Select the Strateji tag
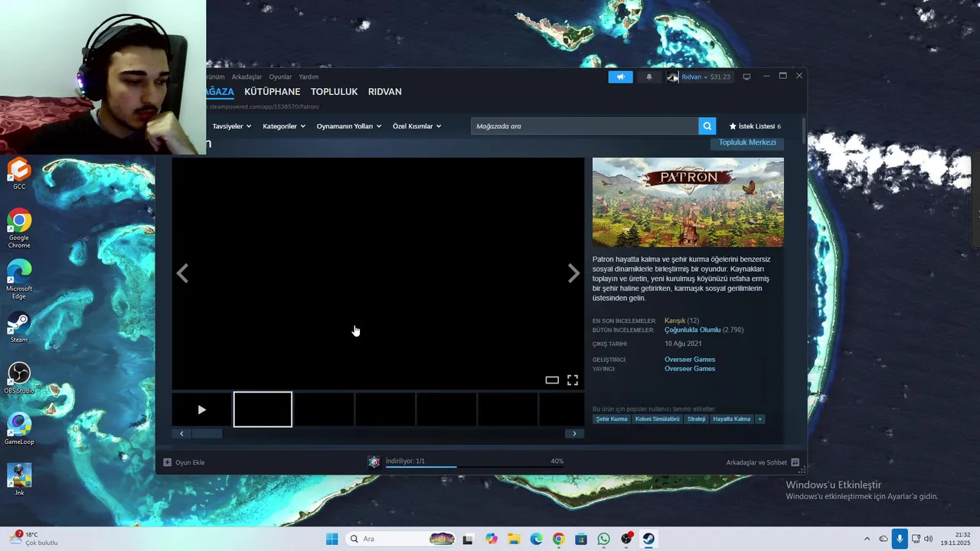980x551 pixels. point(697,419)
